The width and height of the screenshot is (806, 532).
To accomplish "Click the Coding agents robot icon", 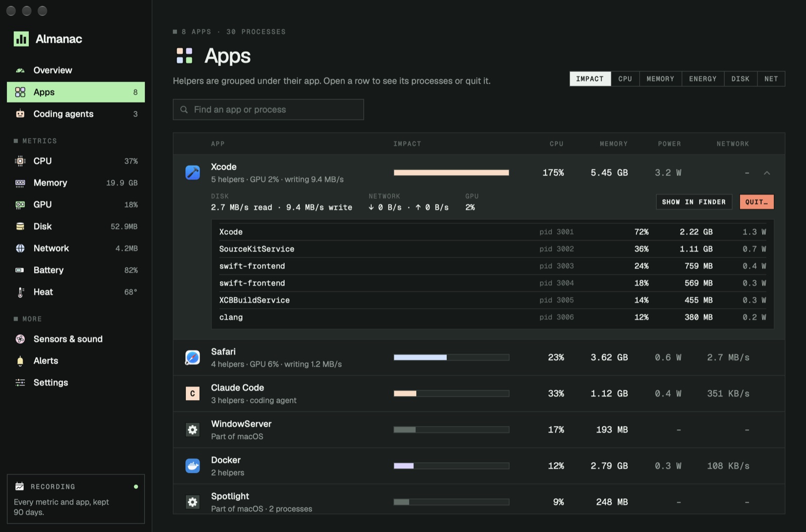I will tap(20, 114).
